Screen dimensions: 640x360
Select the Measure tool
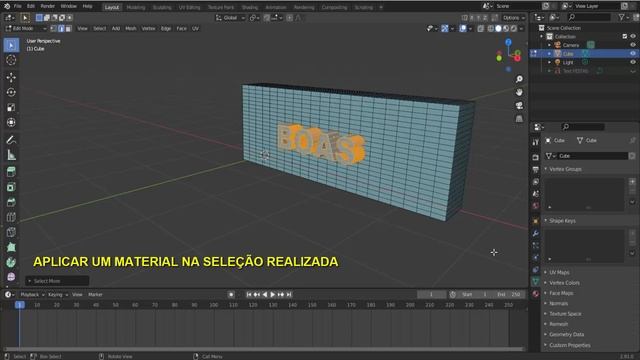click(11, 155)
